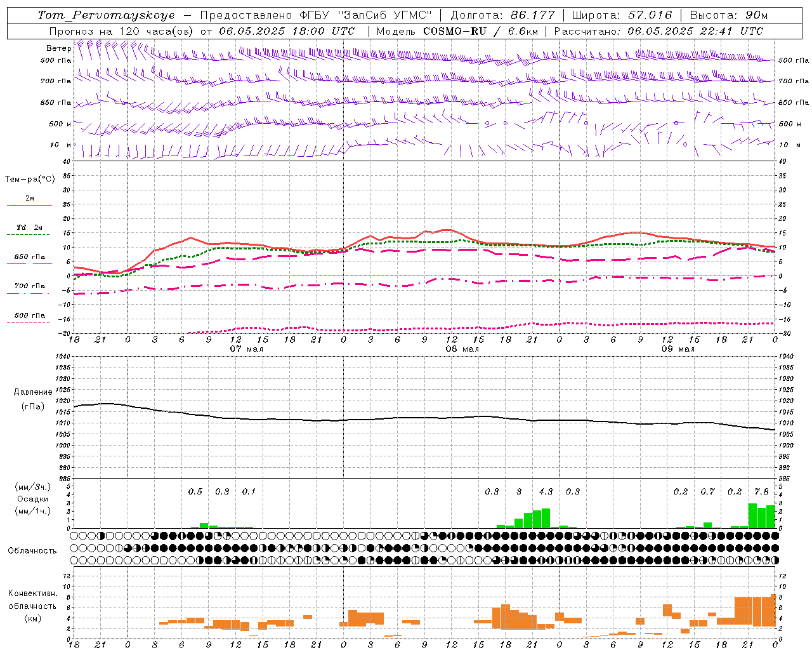Viewport: 812px width, 650px height.
Task: Click the Осадки precipitation label
Action: tap(33, 499)
